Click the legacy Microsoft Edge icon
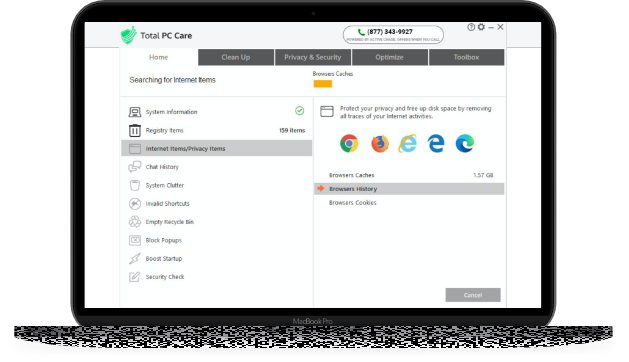 [436, 143]
